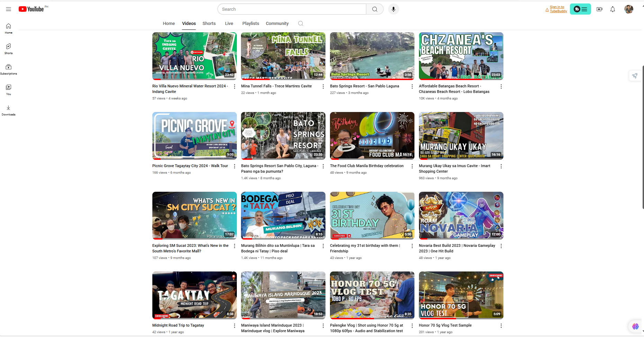The width and height of the screenshot is (644, 337).
Task: Open Picnic Grove Tagaytay City 2024 title
Action: tap(190, 166)
